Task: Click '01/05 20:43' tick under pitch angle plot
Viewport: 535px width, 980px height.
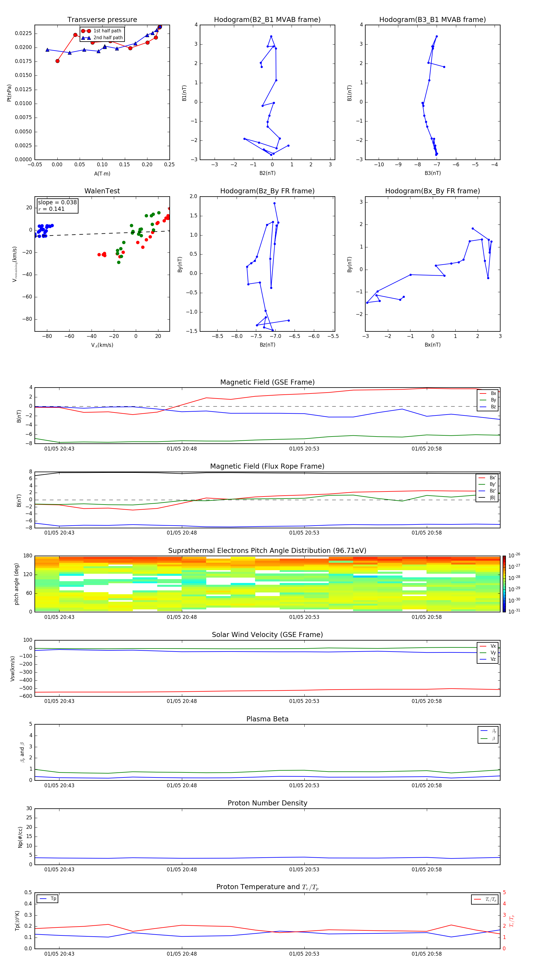Action: [x=59, y=617]
